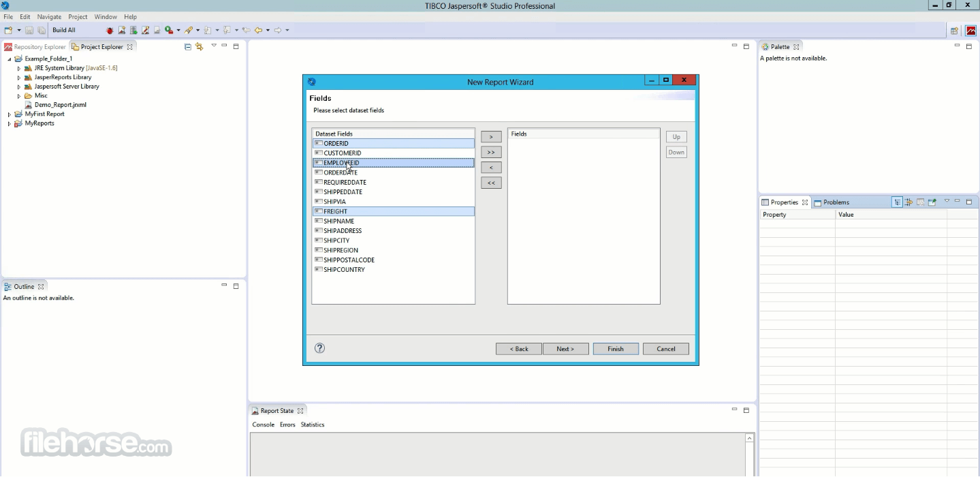Click the New wizard toolbar icon
Image resolution: width=980 pixels, height=477 pixels.
tap(8, 30)
